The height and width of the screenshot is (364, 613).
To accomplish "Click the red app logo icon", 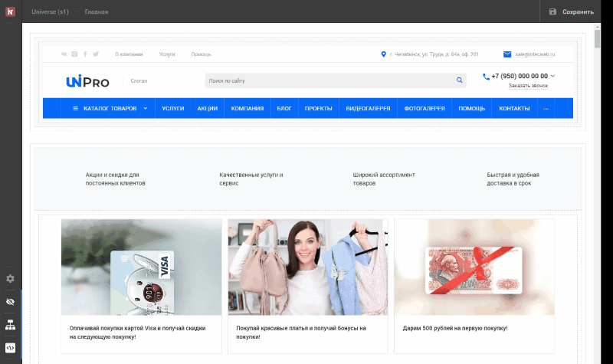I will [10, 11].
